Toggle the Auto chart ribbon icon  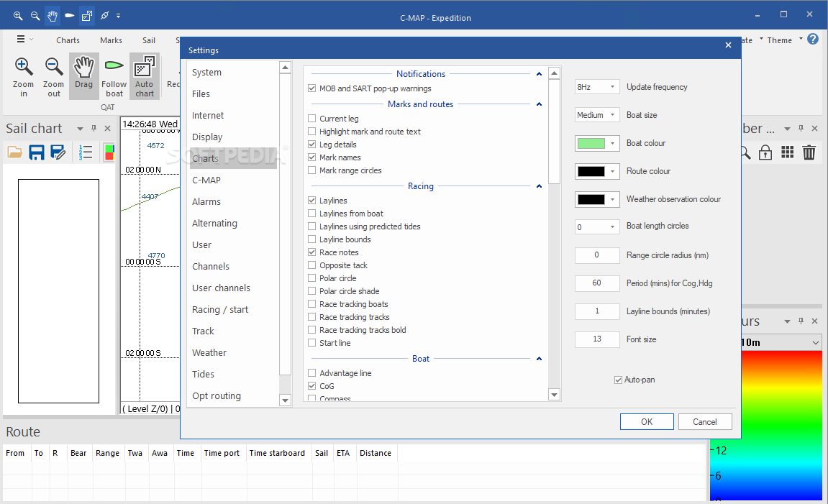tap(144, 76)
